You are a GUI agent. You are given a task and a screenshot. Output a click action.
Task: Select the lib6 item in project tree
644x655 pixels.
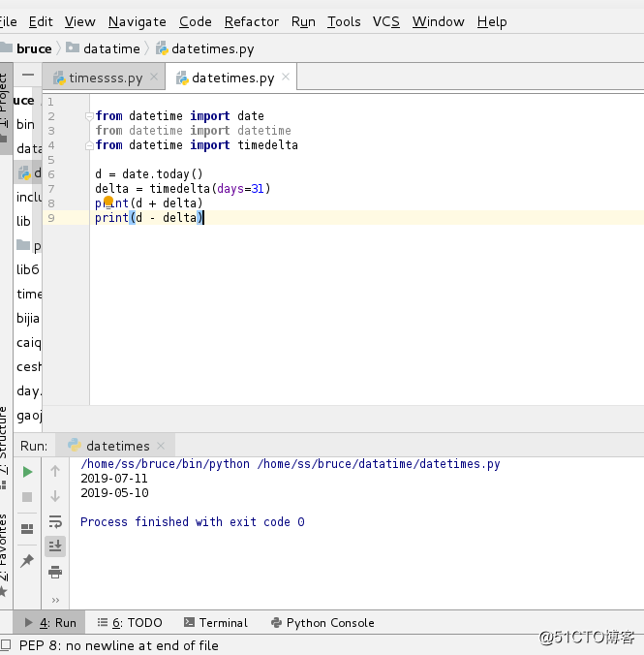coord(27,269)
